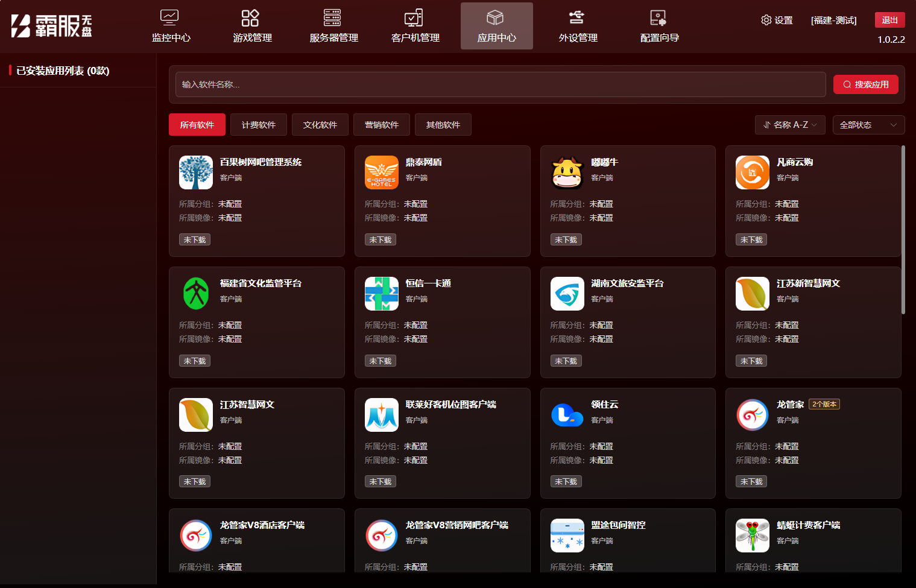
Task: Select 所有软件 filter tab
Action: [197, 125]
